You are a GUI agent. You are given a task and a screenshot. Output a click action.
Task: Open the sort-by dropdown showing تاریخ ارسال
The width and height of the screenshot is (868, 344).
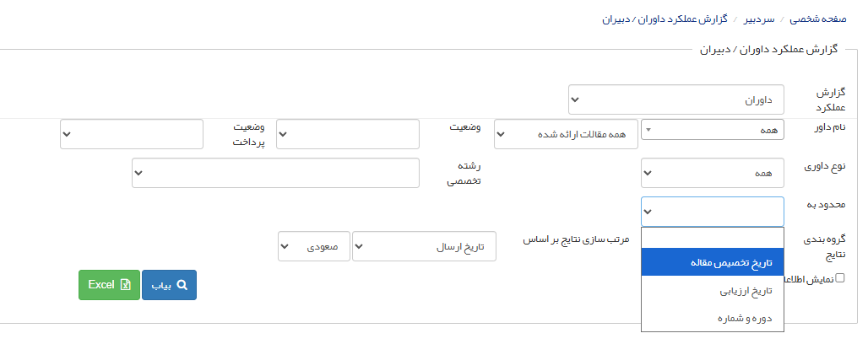tap(424, 246)
